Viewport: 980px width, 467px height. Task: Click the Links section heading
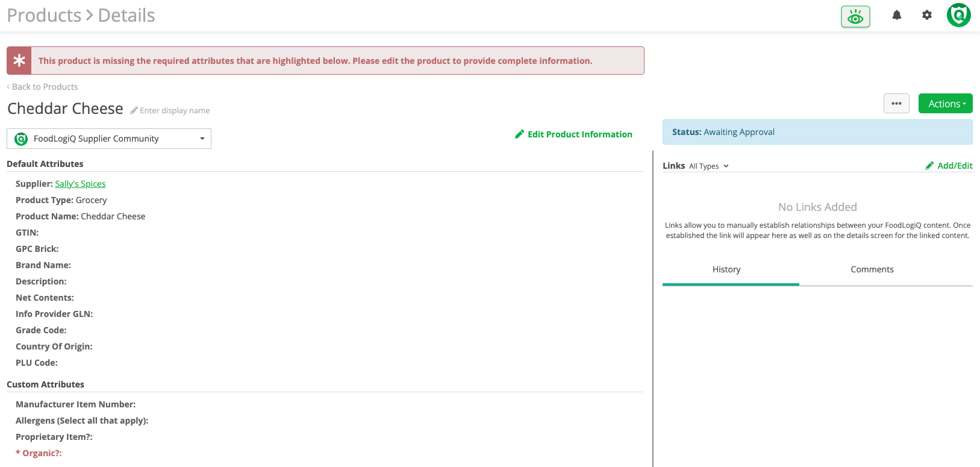[x=674, y=166]
